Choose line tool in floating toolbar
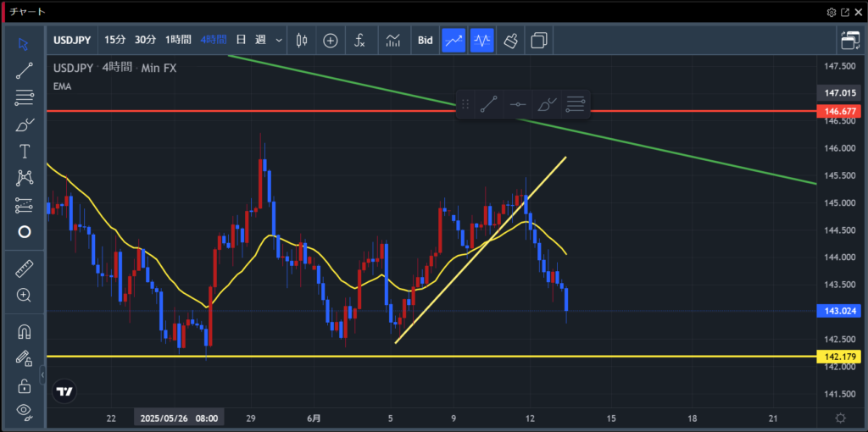Viewport: 868px width, 432px height. (489, 104)
